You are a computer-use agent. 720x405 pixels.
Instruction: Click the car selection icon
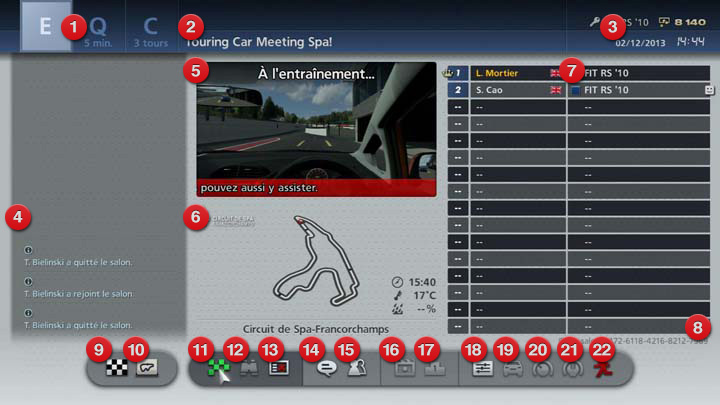pos(510,368)
